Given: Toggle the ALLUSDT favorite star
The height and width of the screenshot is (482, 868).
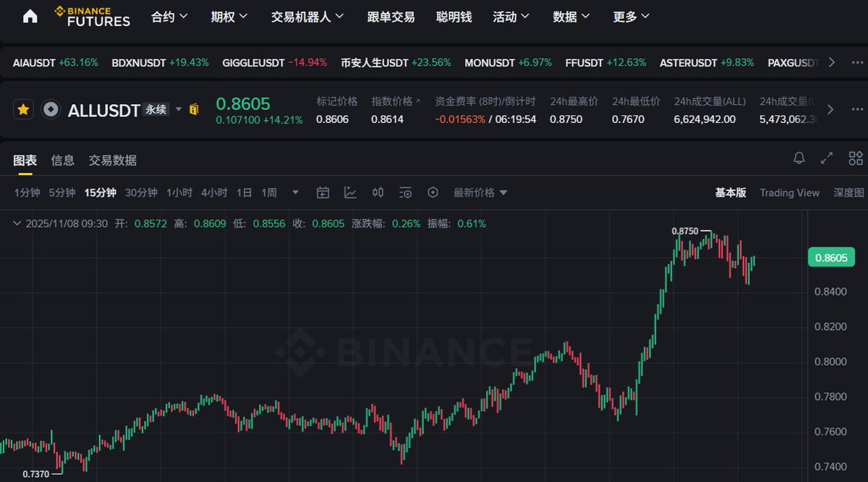Looking at the screenshot, I should [24, 110].
